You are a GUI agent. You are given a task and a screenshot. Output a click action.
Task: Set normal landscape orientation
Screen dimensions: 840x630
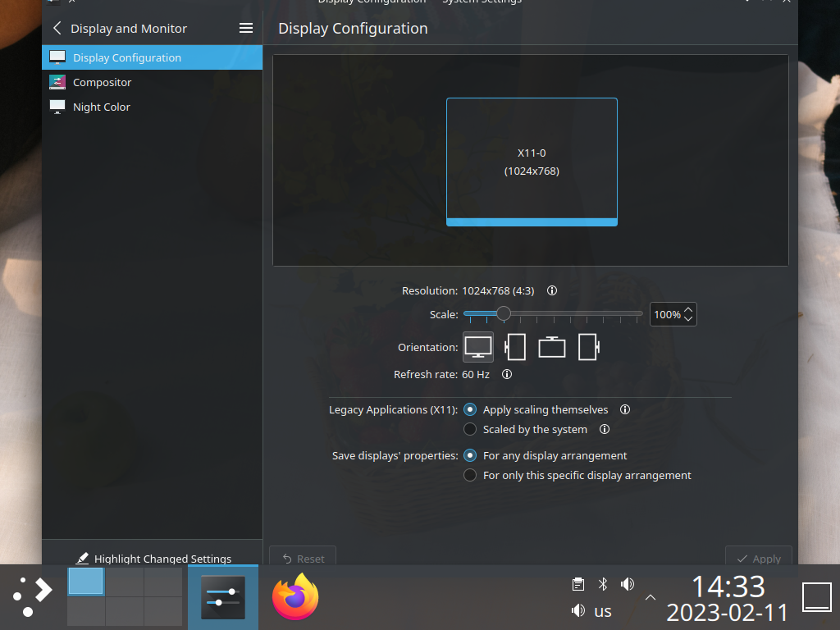[478, 347]
